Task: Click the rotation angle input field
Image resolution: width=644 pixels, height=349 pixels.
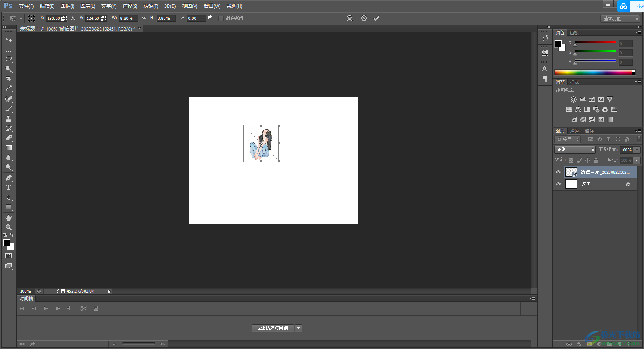Action: [x=196, y=18]
